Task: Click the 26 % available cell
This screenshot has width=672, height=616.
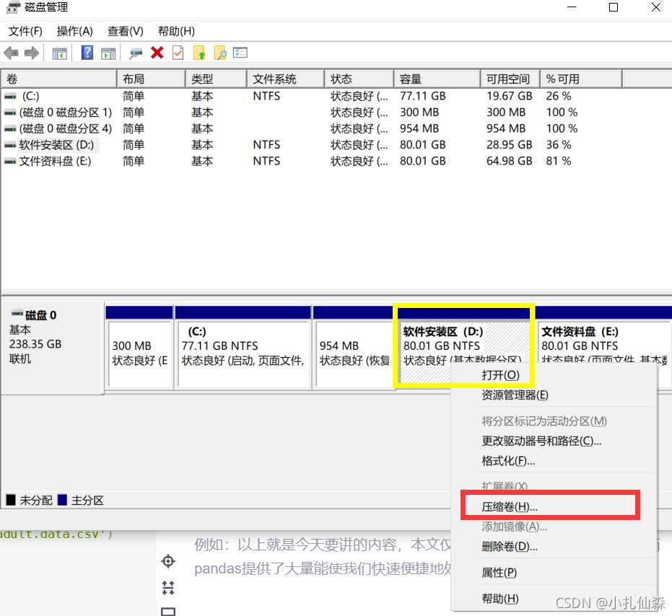Action: (559, 97)
